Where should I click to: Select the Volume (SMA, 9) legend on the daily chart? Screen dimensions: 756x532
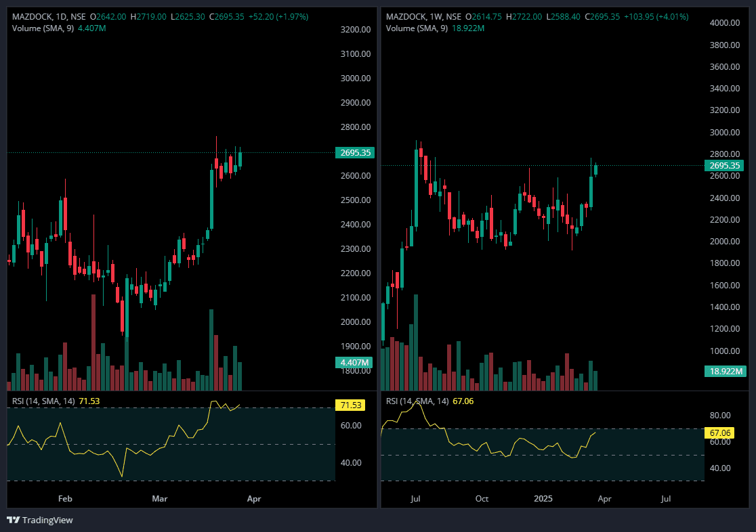43,28
